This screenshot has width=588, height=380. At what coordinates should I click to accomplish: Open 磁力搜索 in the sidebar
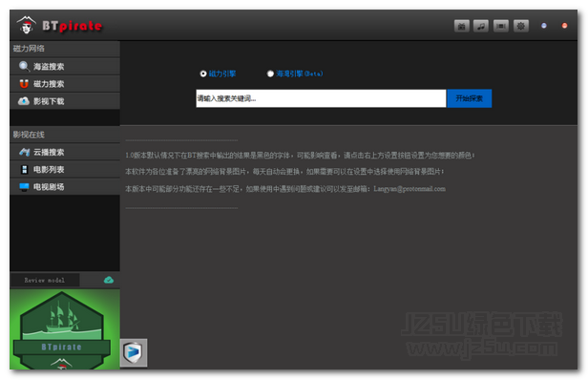click(x=65, y=84)
